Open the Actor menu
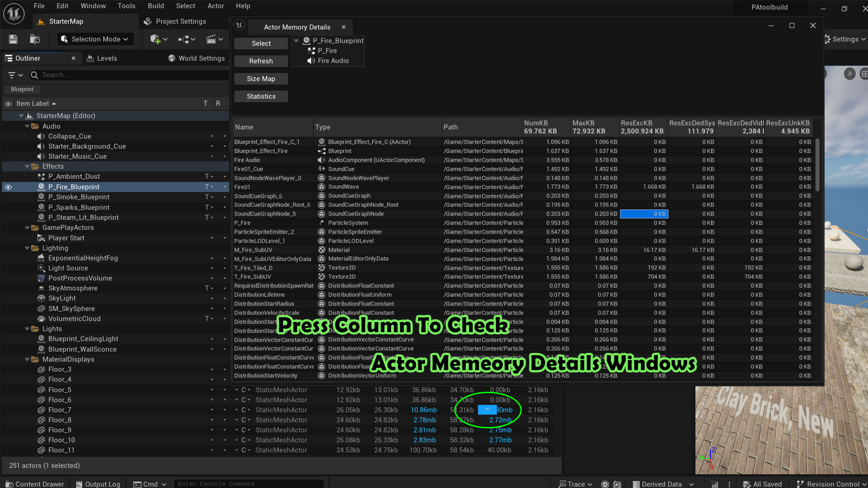 [x=216, y=6]
